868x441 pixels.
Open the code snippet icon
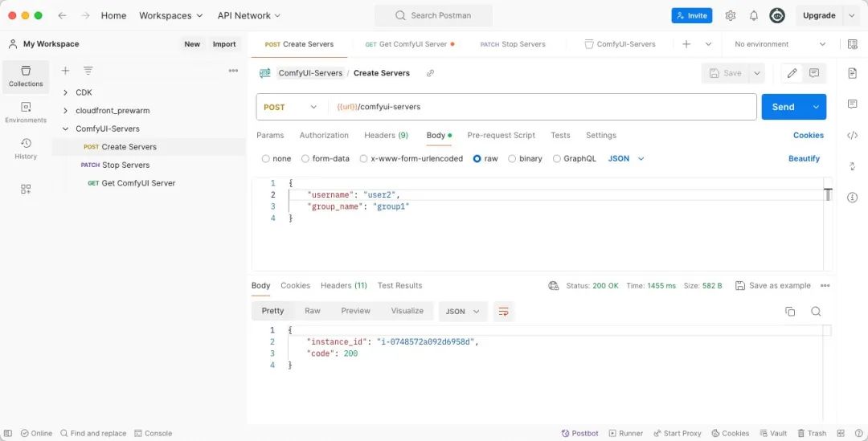(x=853, y=135)
